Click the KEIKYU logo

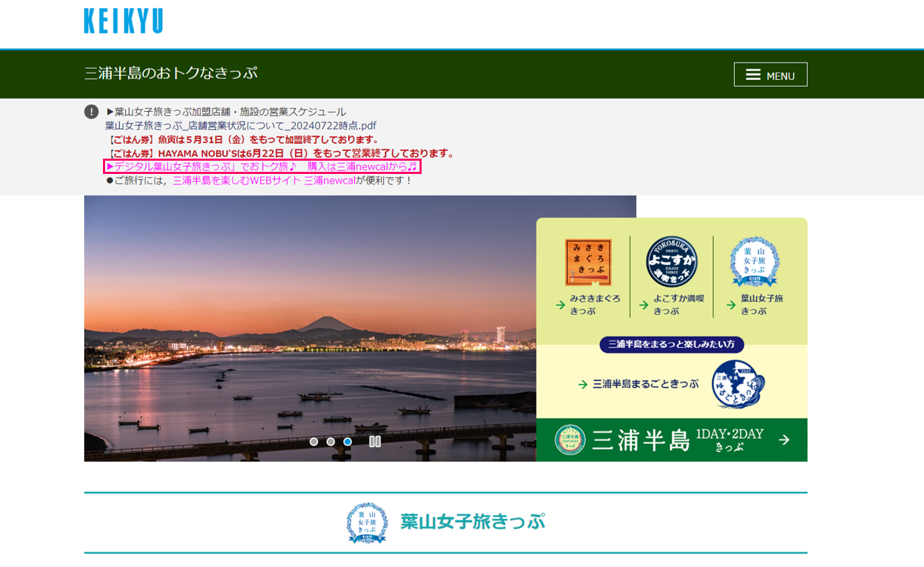click(x=123, y=21)
